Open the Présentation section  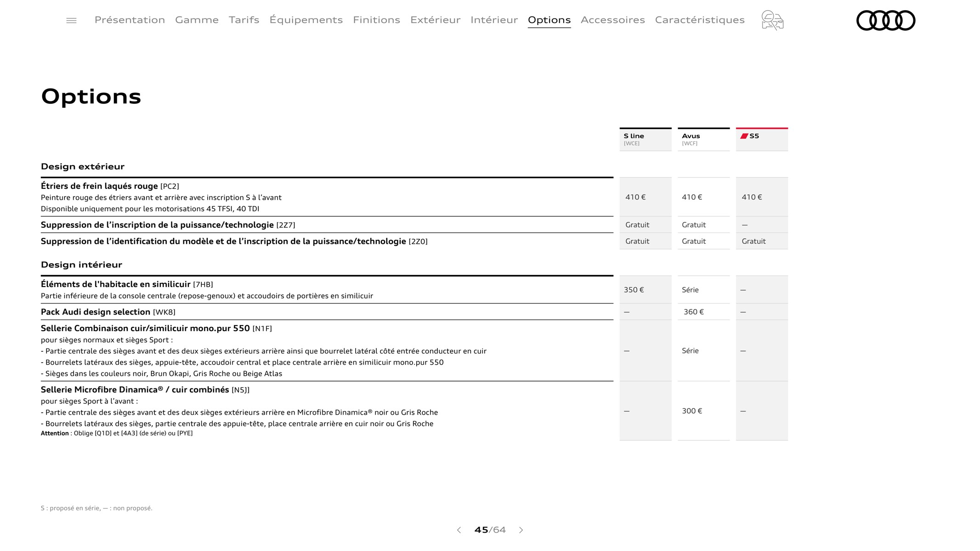click(x=130, y=20)
